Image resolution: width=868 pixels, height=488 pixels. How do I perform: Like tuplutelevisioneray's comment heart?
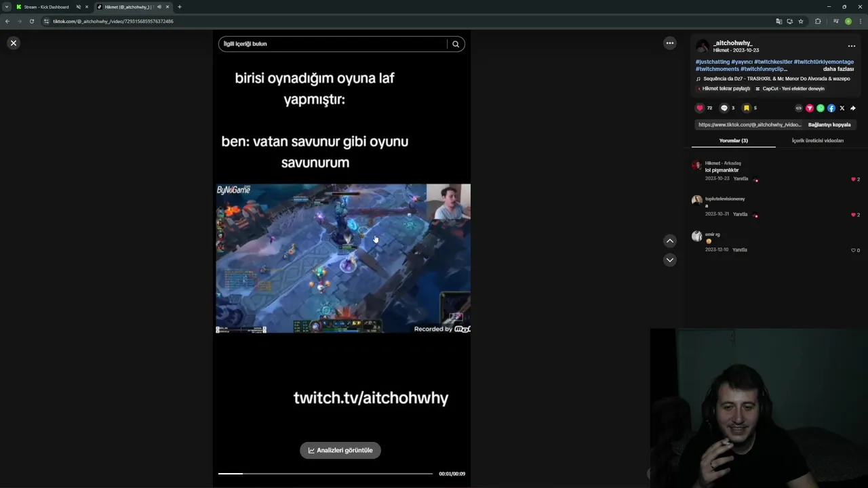pyautogui.click(x=853, y=215)
